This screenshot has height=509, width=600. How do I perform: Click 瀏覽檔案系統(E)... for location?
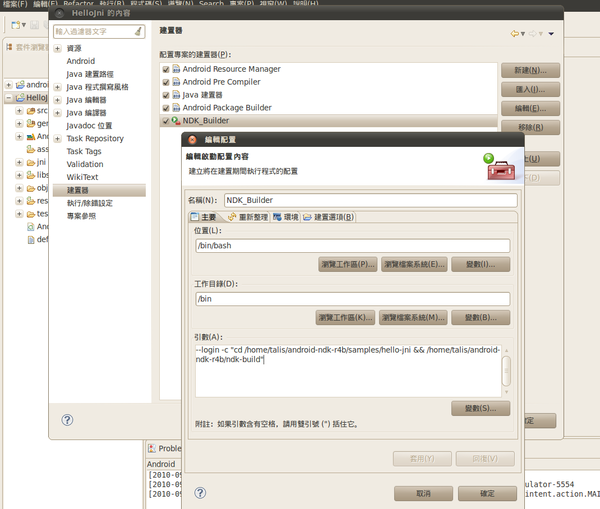pyautogui.click(x=414, y=264)
